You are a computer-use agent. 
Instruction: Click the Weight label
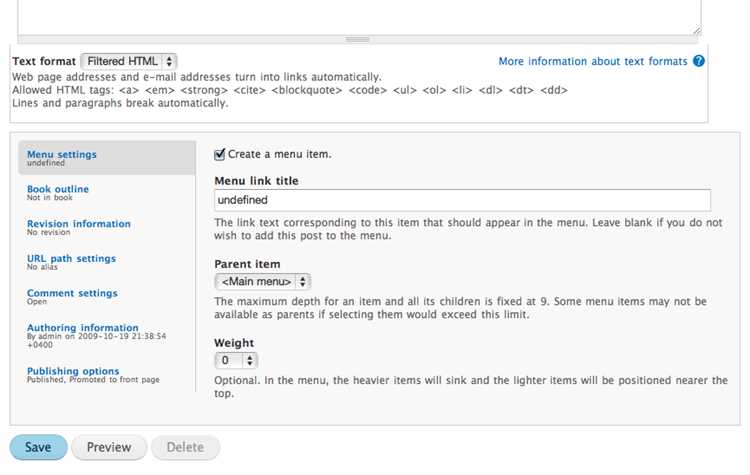pyautogui.click(x=234, y=343)
